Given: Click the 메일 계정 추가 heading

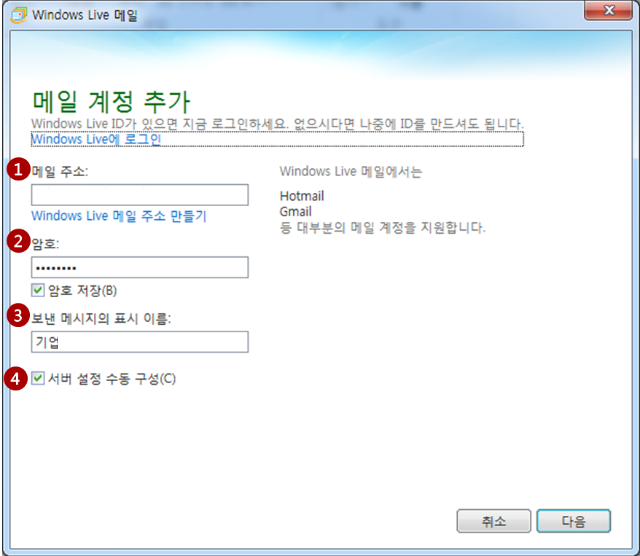Looking at the screenshot, I should (x=111, y=102).
